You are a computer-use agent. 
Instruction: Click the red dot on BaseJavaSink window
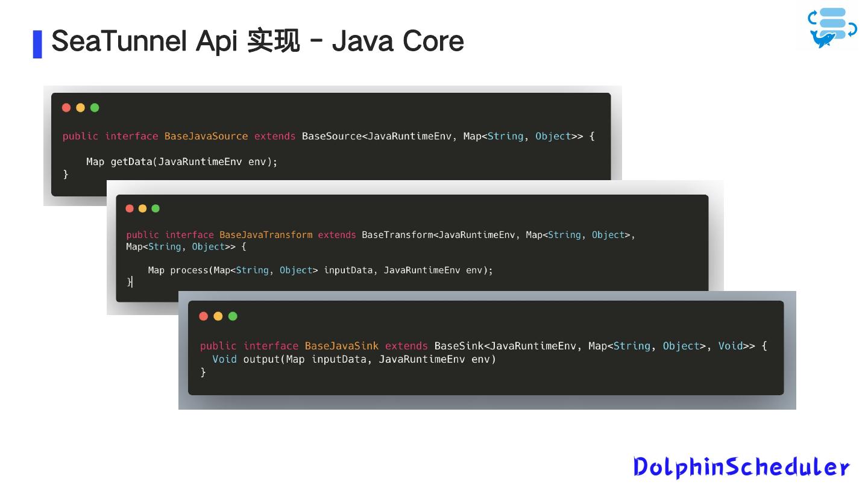tap(203, 316)
